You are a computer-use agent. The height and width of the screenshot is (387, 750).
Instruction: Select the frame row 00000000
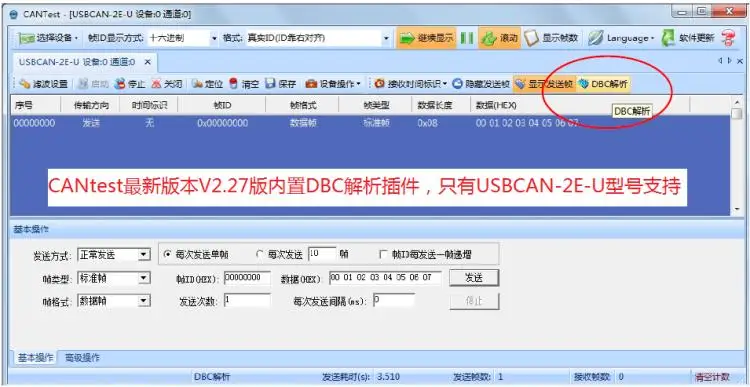tap(371, 123)
